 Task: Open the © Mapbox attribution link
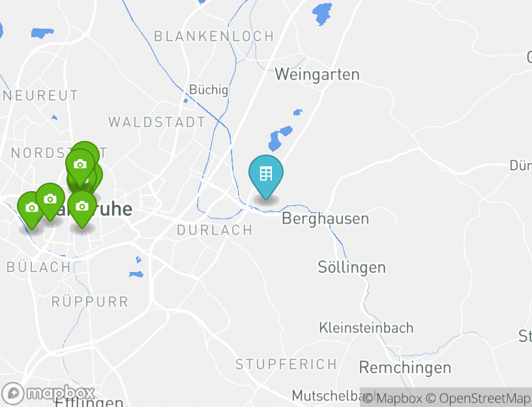coord(392,398)
